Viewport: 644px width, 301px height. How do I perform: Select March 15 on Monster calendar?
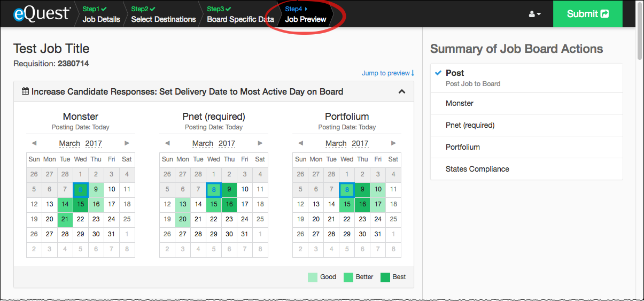81,204
